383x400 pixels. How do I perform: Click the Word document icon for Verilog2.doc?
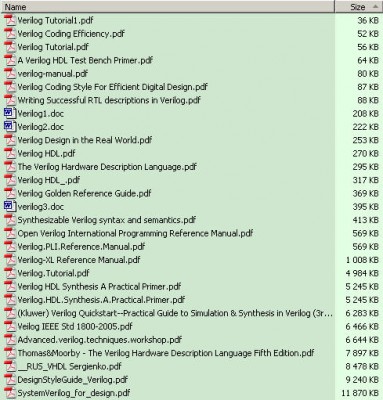tap(10, 127)
